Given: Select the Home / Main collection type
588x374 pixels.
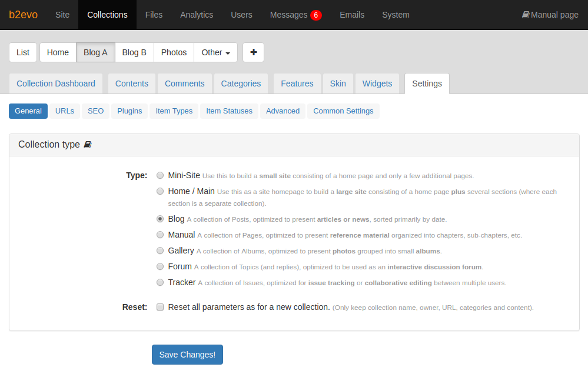Looking at the screenshot, I should tap(160, 191).
